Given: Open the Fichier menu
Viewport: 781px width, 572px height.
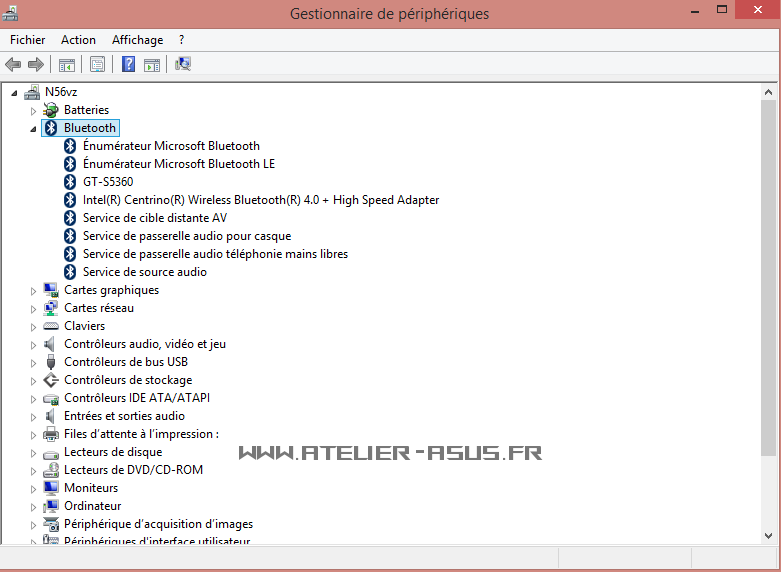Looking at the screenshot, I should click(x=27, y=40).
